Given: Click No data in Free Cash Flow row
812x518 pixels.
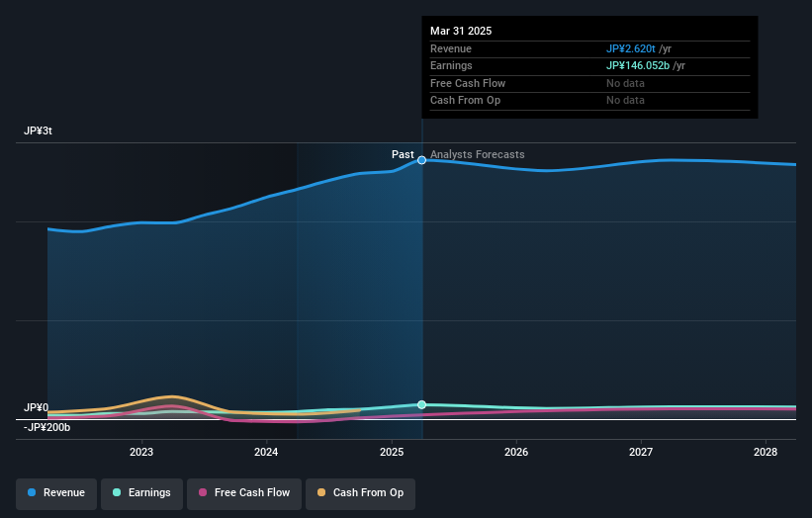Looking at the screenshot, I should (x=626, y=83).
